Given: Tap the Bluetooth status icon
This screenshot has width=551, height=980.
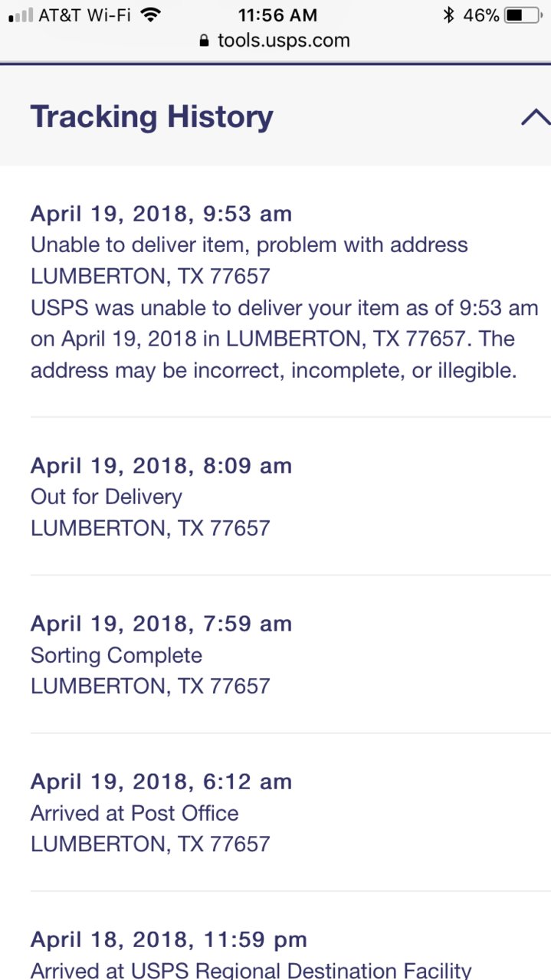Looking at the screenshot, I should 449,15.
